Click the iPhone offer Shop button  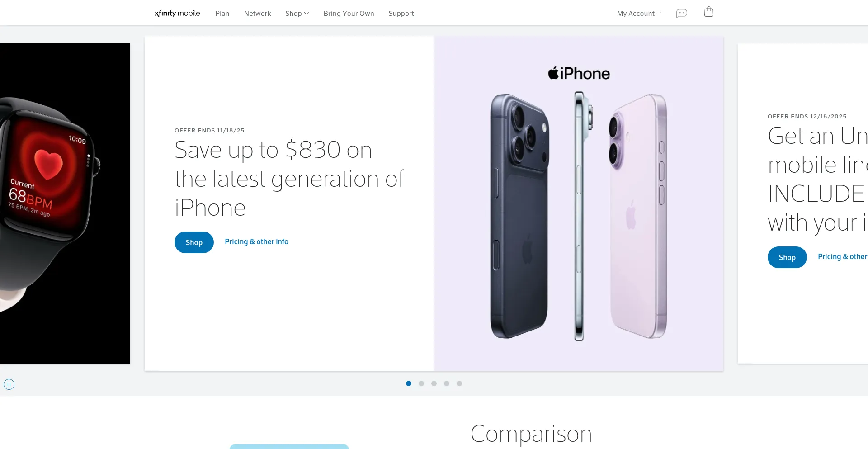194,242
